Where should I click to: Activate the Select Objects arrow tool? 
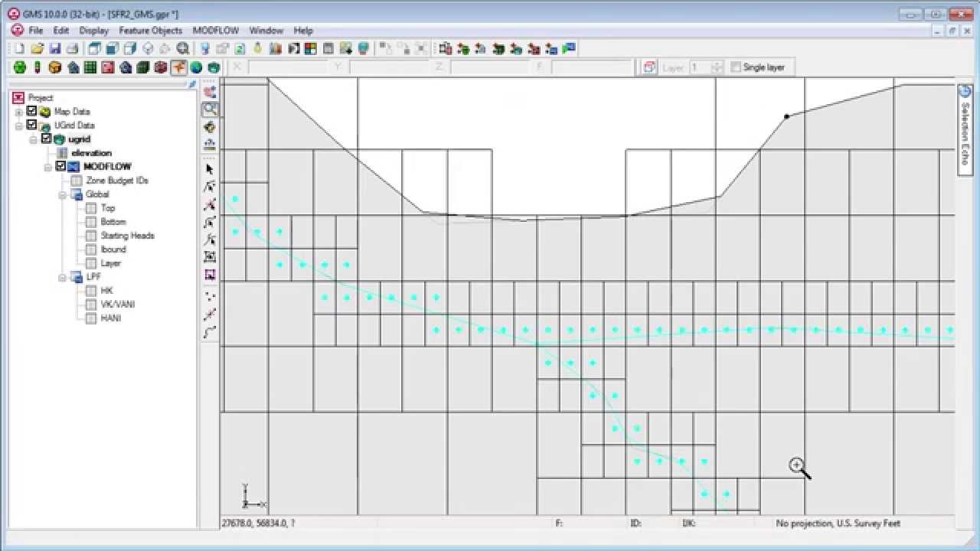click(x=210, y=169)
